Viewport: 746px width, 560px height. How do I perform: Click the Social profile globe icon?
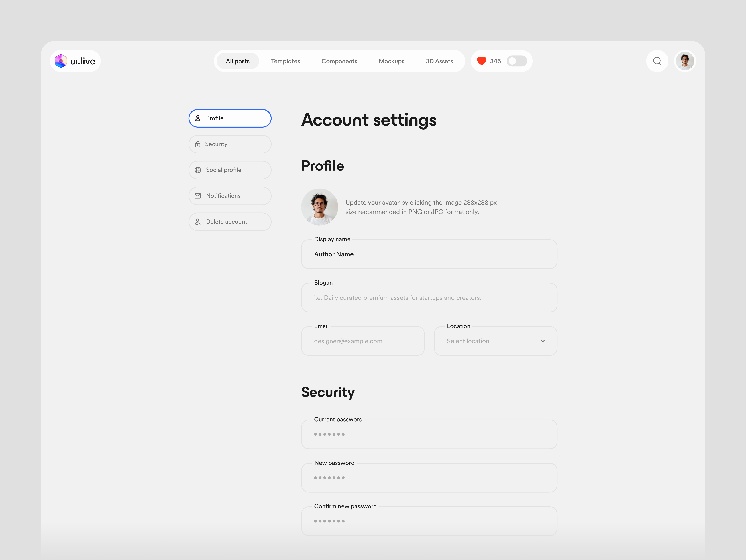click(198, 170)
